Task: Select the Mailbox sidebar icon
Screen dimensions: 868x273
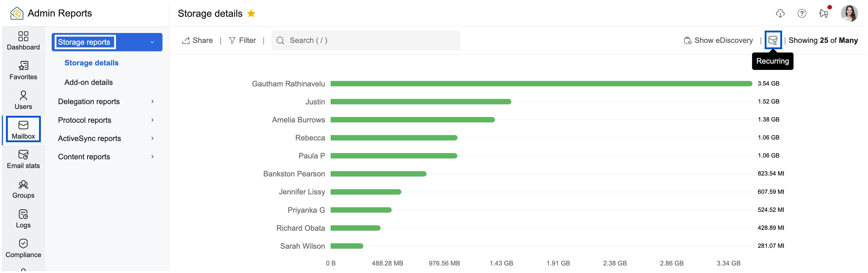Action: [x=23, y=129]
